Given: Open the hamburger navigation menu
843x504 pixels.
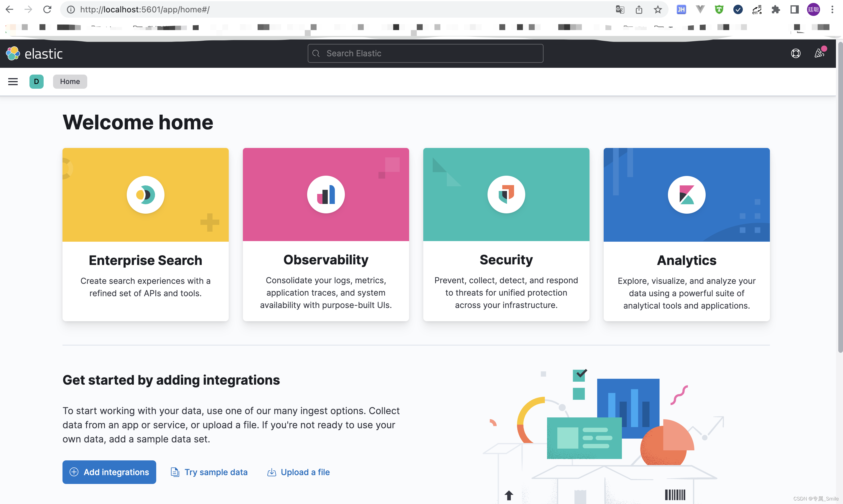Looking at the screenshot, I should (x=13, y=82).
